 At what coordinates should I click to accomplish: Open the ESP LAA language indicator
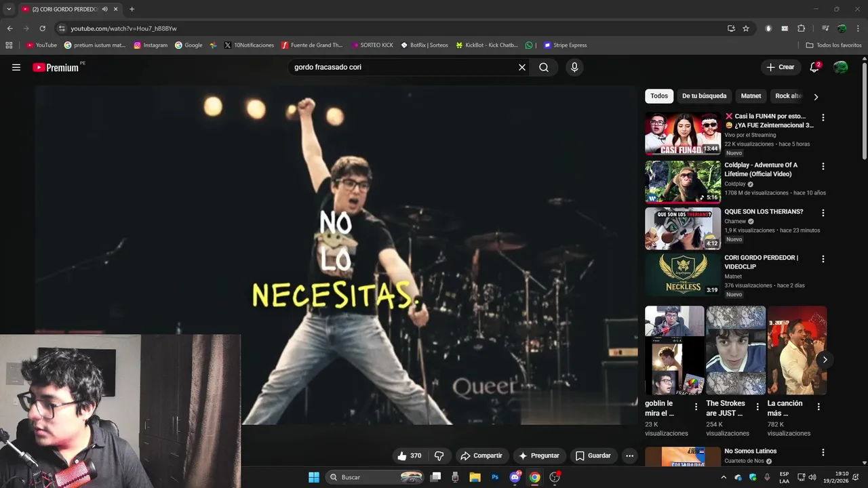784,477
